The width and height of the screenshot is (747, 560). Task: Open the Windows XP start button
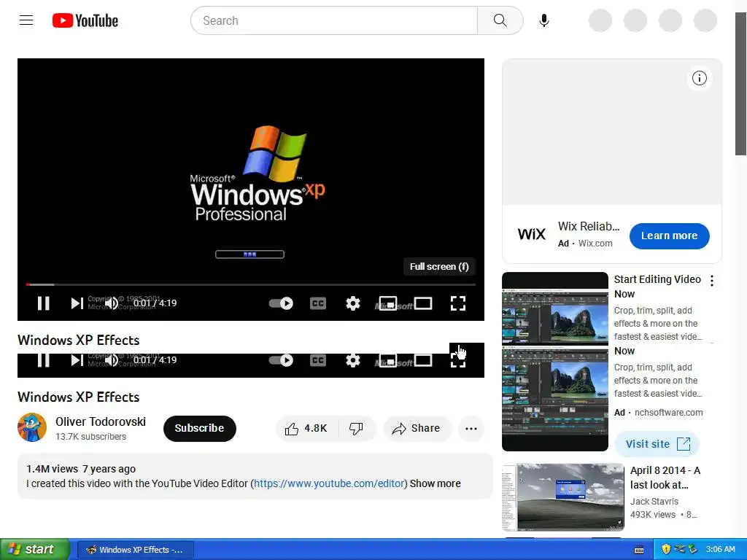pyautogui.click(x=35, y=549)
